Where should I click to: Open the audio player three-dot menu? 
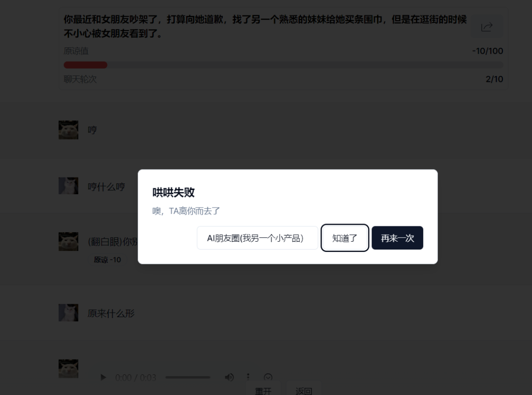point(248,377)
